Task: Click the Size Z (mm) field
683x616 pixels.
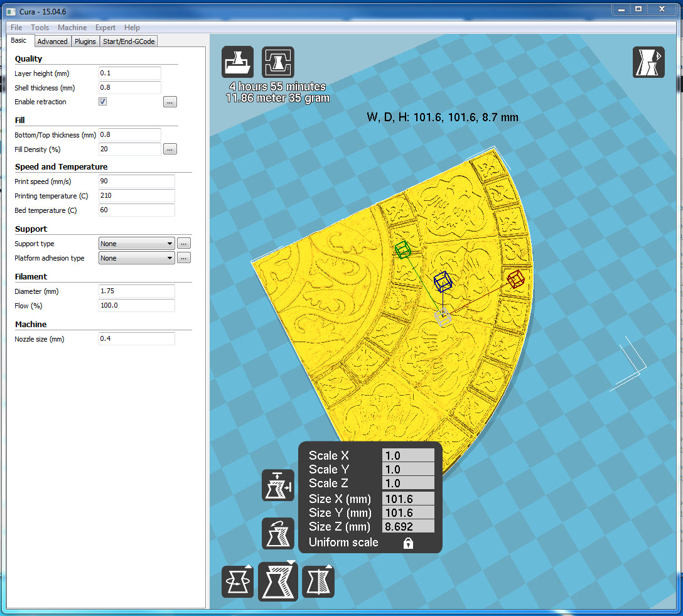Action: point(408,527)
